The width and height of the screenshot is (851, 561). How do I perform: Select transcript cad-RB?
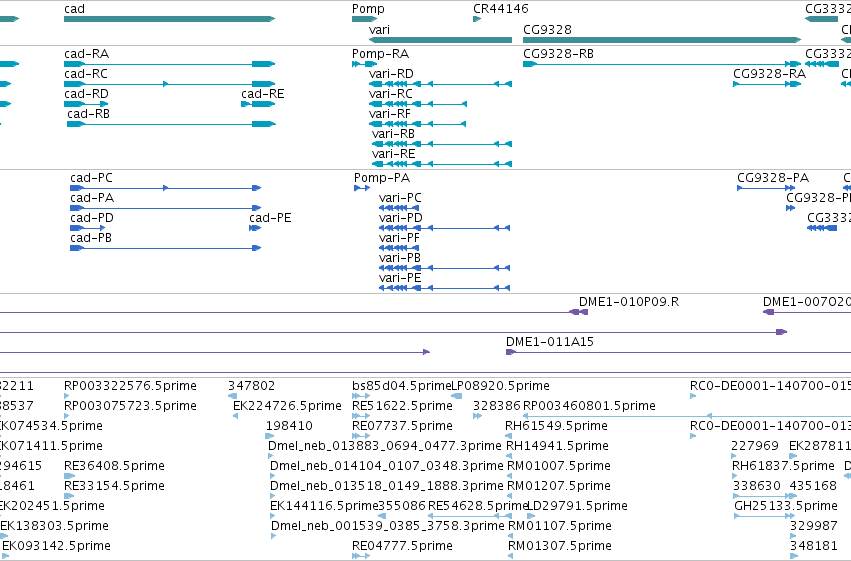click(x=172, y=124)
